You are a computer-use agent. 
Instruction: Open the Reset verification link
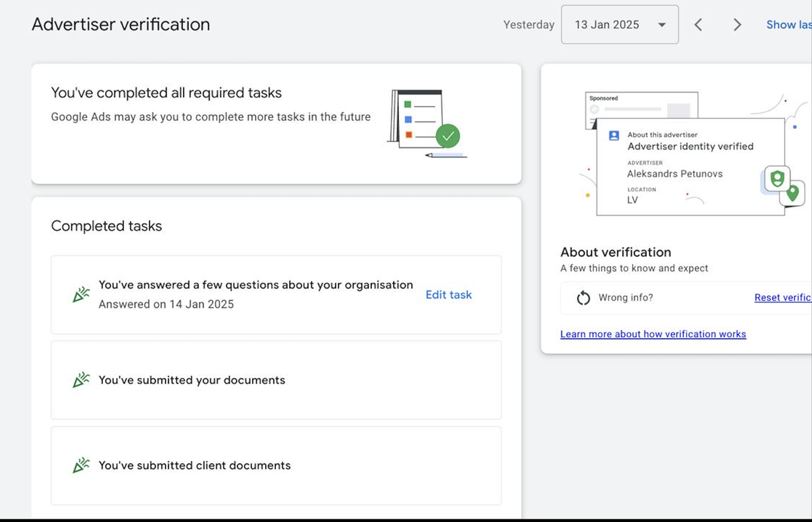782,298
